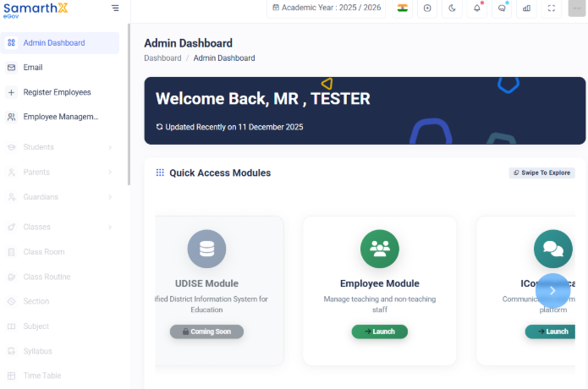Open the notifications bell icon
The height and width of the screenshot is (389, 588).
tap(476, 8)
